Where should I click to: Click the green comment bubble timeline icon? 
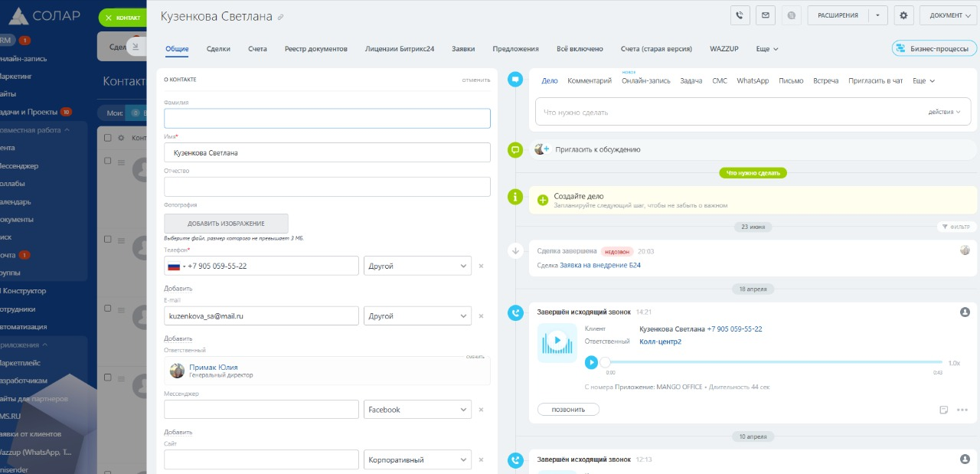click(516, 149)
